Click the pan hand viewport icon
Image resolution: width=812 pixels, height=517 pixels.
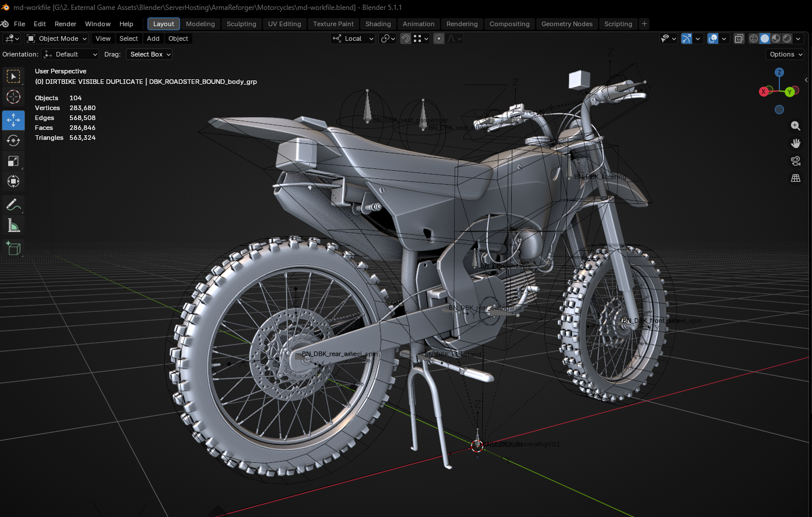click(x=796, y=143)
